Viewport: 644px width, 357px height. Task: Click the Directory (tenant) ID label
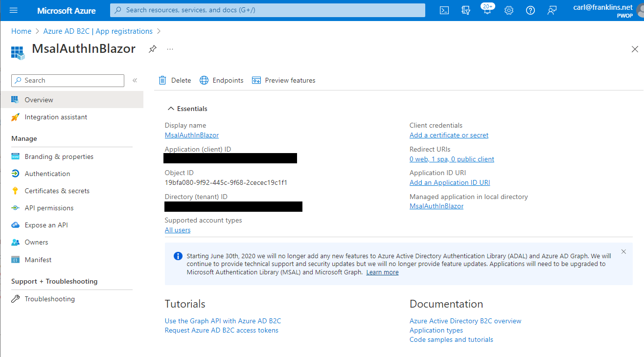196,197
